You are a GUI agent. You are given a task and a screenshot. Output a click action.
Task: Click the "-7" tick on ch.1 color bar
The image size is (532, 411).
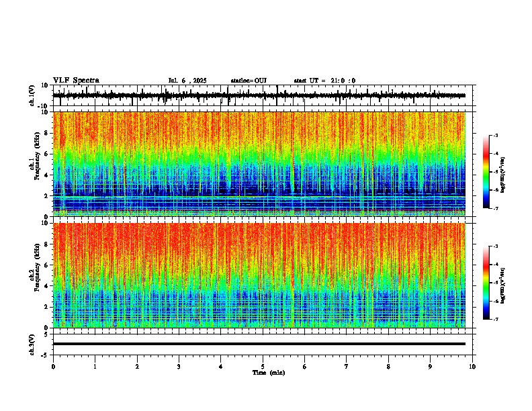pos(496,209)
